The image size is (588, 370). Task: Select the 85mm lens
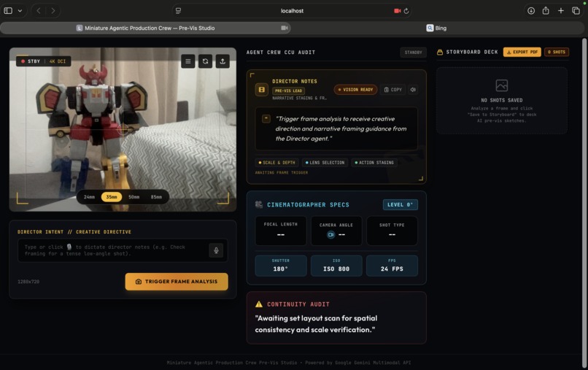pyautogui.click(x=156, y=196)
